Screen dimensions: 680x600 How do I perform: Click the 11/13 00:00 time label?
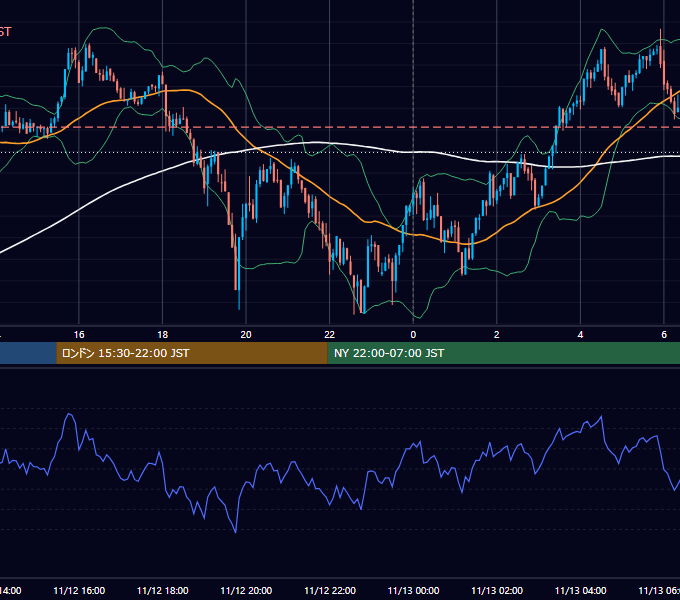click(413, 591)
